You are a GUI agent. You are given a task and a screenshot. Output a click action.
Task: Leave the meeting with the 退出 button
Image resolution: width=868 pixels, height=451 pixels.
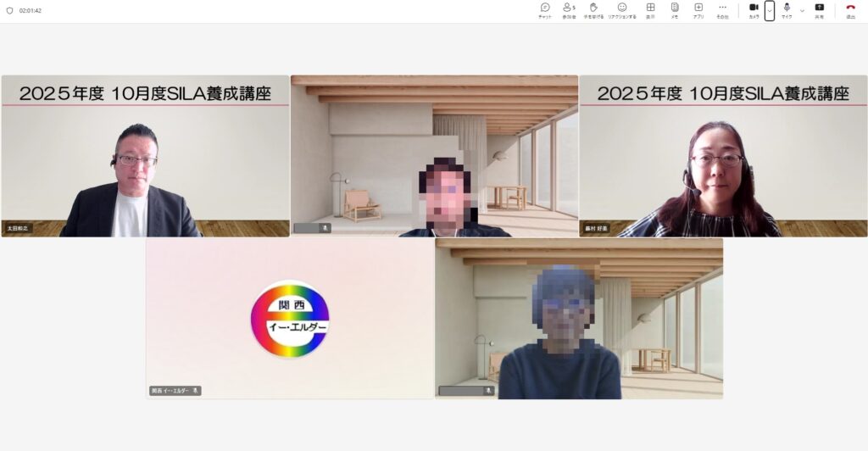tap(850, 10)
